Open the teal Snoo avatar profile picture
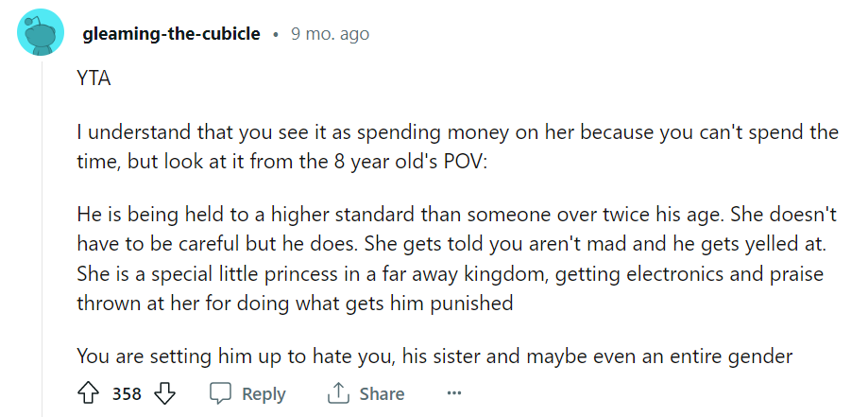Screen dimensions: 868x417 coord(41,33)
